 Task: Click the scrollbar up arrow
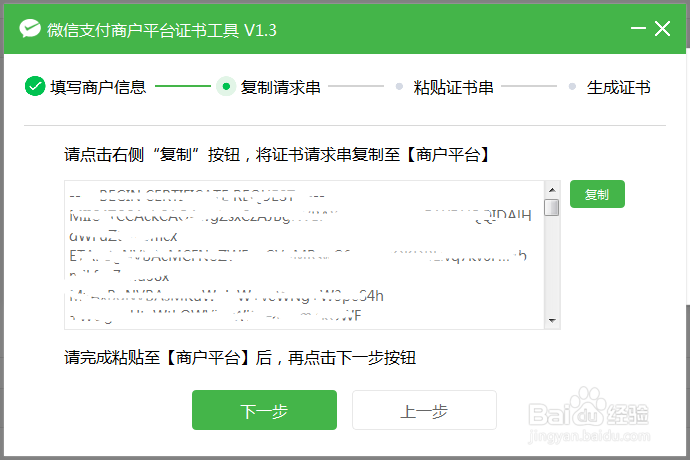pos(552,190)
